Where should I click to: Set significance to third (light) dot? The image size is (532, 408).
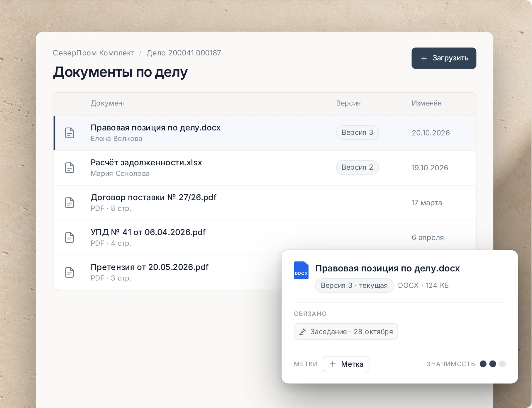(x=502, y=364)
